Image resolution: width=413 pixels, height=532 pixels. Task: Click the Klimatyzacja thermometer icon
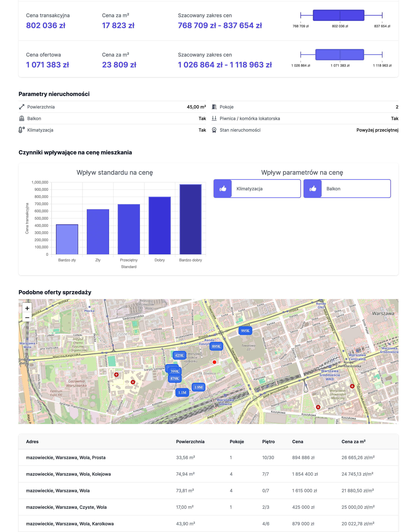pos(22,130)
